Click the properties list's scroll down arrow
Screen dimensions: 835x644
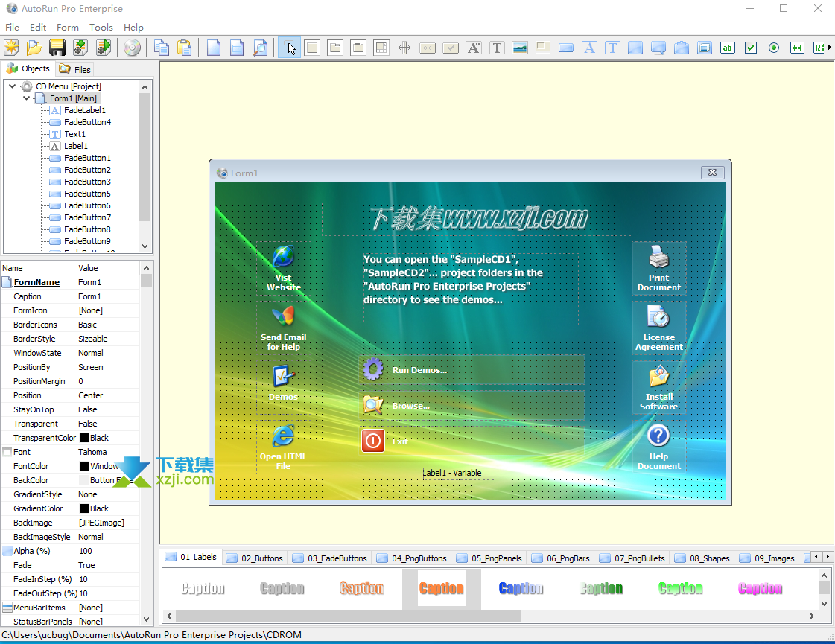(147, 619)
